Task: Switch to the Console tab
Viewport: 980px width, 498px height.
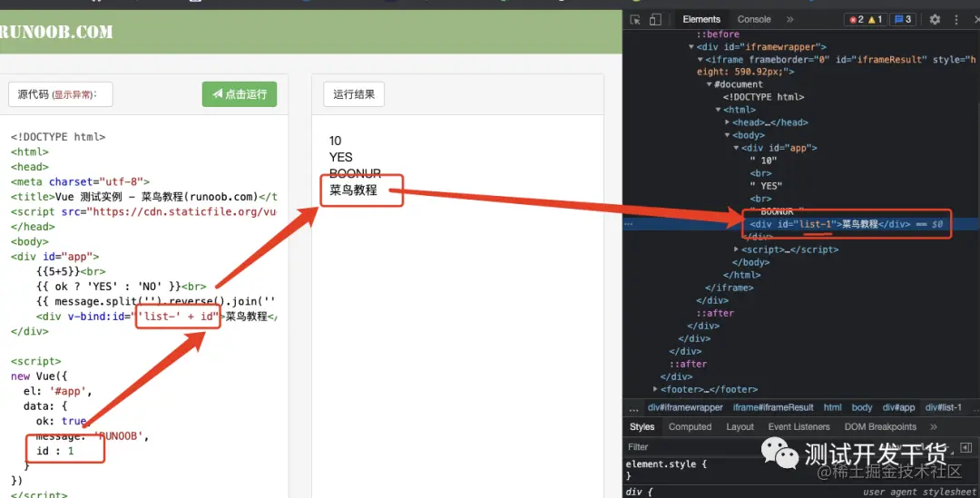Action: [x=754, y=19]
